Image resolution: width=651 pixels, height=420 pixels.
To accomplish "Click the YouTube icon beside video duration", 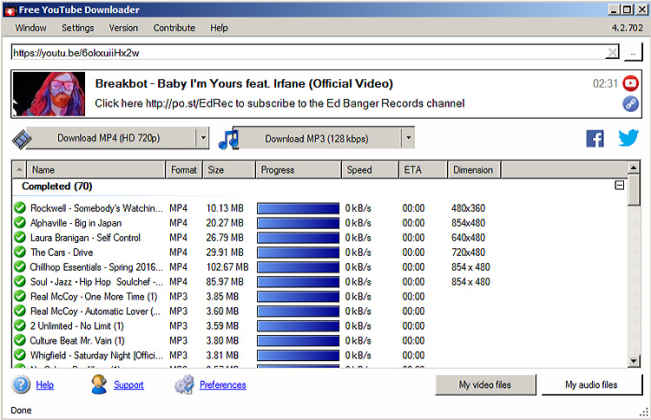I will coord(630,84).
